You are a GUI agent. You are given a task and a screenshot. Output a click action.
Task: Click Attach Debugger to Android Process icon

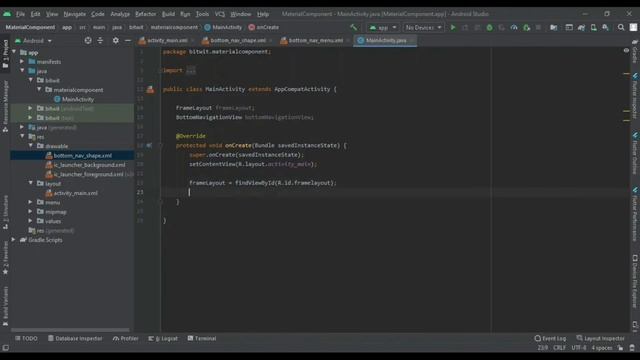pos(527,27)
